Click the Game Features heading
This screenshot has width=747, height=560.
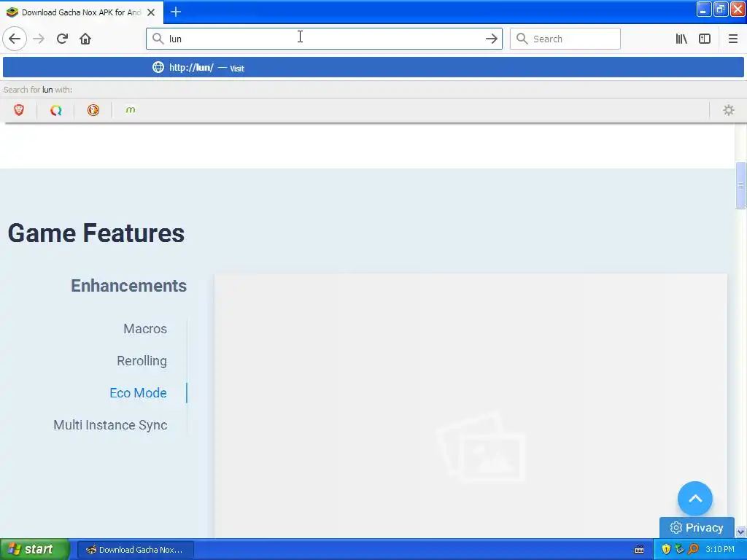(x=96, y=233)
